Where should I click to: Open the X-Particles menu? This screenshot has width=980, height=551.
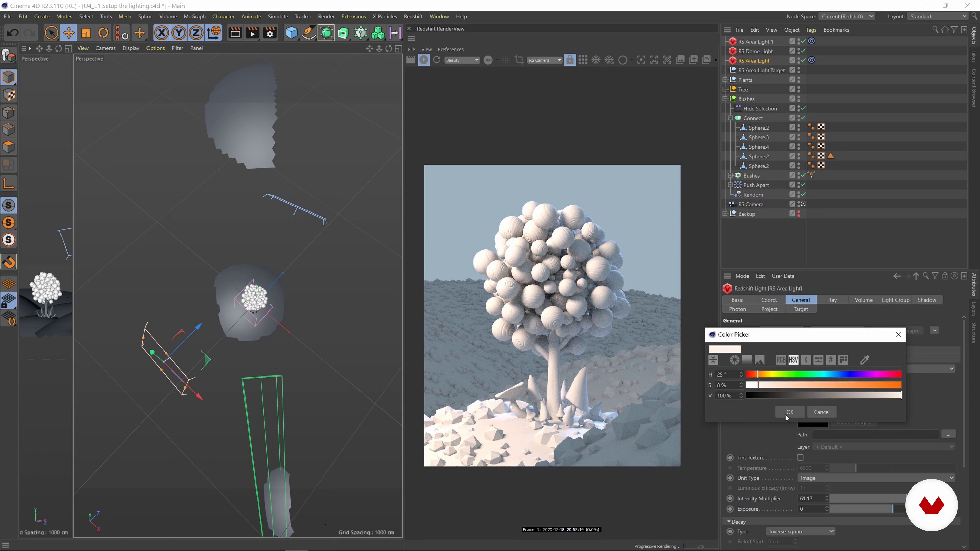pos(384,16)
